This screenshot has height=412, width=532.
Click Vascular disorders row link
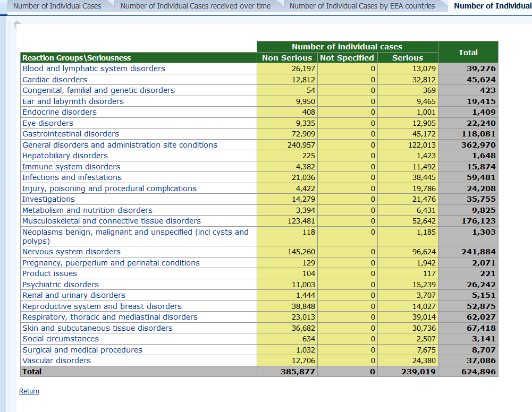tap(56, 360)
